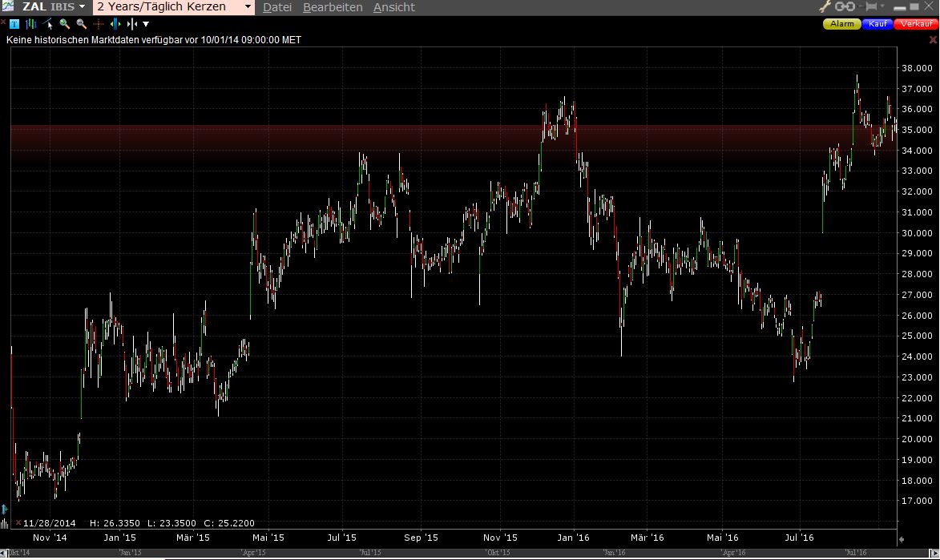940x560 pixels.
Task: Click the 17.000 price axis label
Action: [918, 501]
